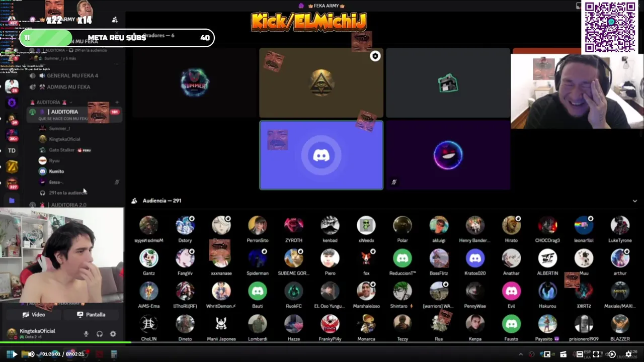The image size is (644, 362).
Task: Toggle fullscreen mode in video player
Action: [596, 354]
